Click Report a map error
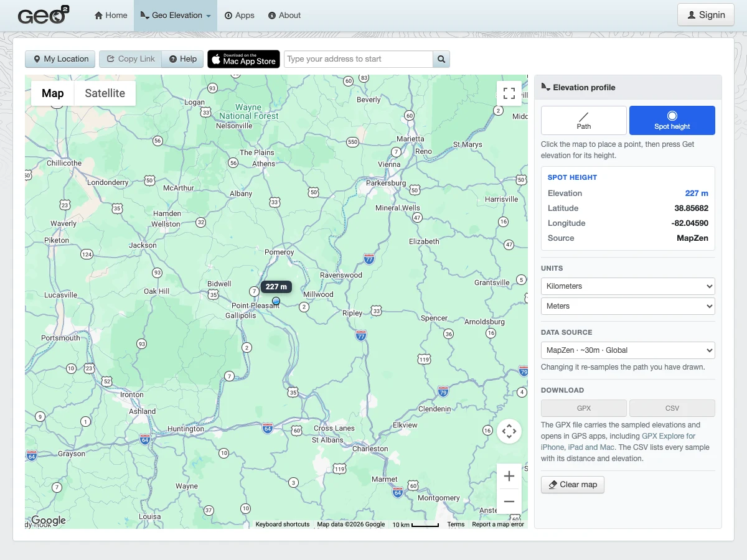Screen dimensions: 747x560 point(498,525)
